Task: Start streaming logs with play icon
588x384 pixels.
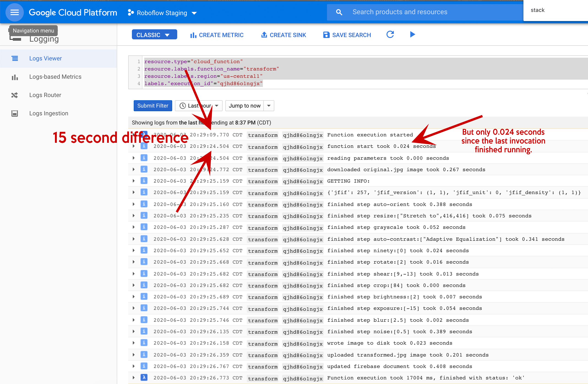Action: point(412,35)
